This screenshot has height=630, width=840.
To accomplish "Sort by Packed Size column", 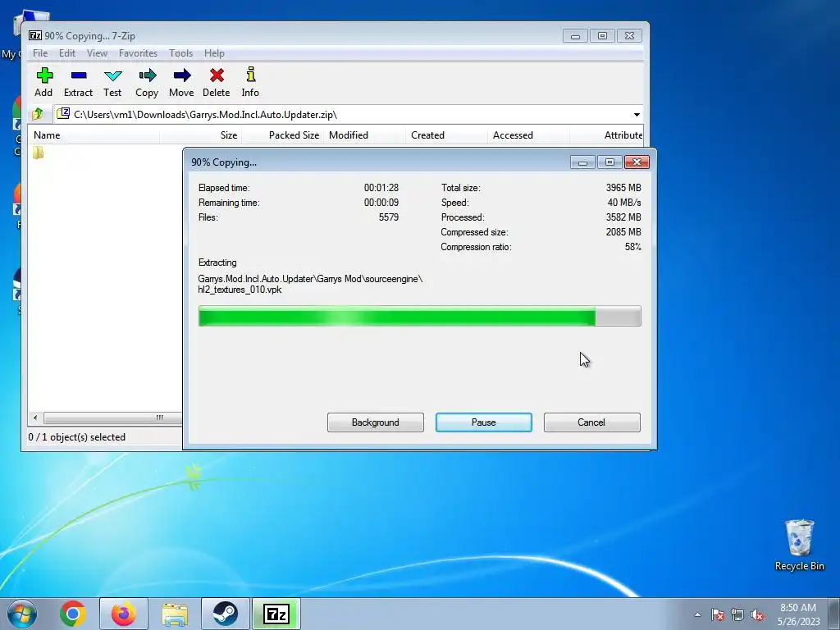I will (x=283, y=135).
